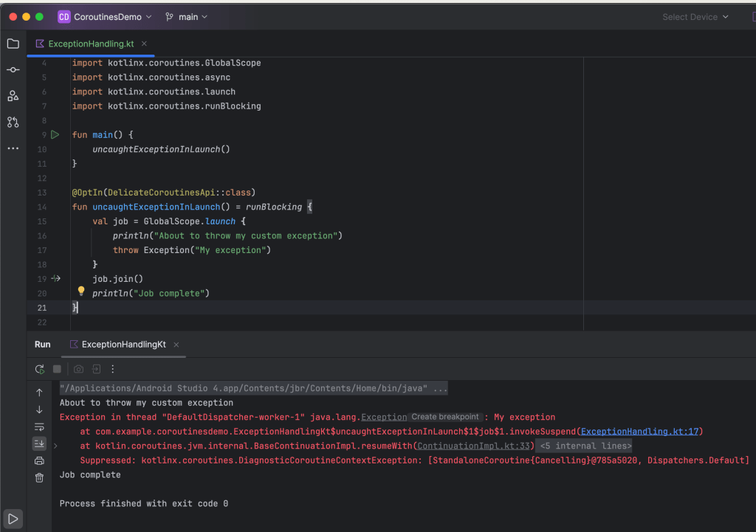Rerun ExceptionHandlingKt from the Run toolbar
This screenshot has width=756, height=532.
[x=40, y=369]
